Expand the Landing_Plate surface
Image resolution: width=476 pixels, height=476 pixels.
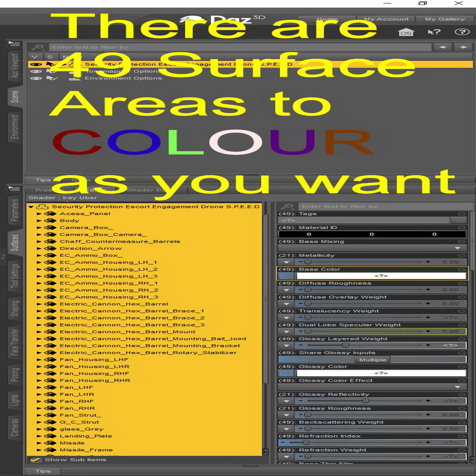coord(39,436)
